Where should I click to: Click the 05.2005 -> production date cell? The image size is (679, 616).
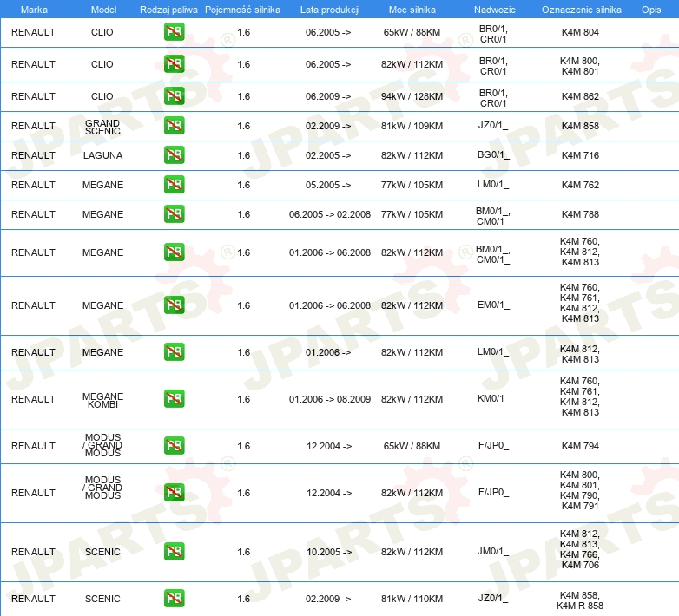(x=328, y=185)
